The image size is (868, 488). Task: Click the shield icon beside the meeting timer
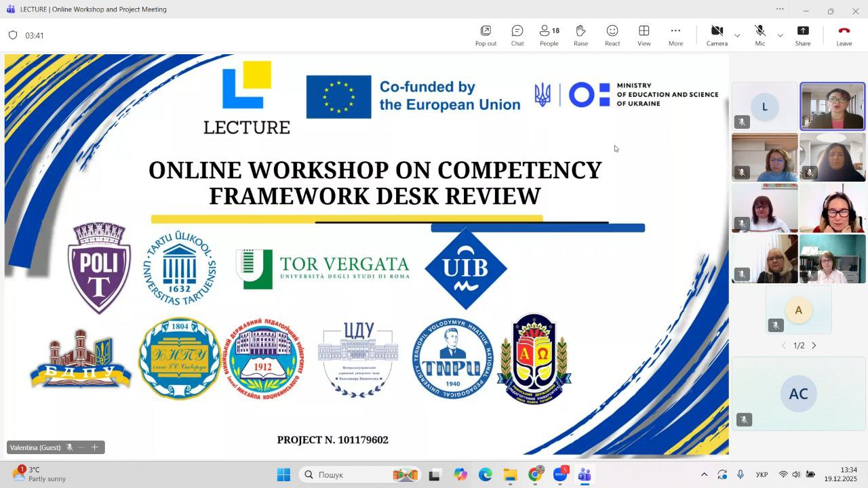(13, 35)
